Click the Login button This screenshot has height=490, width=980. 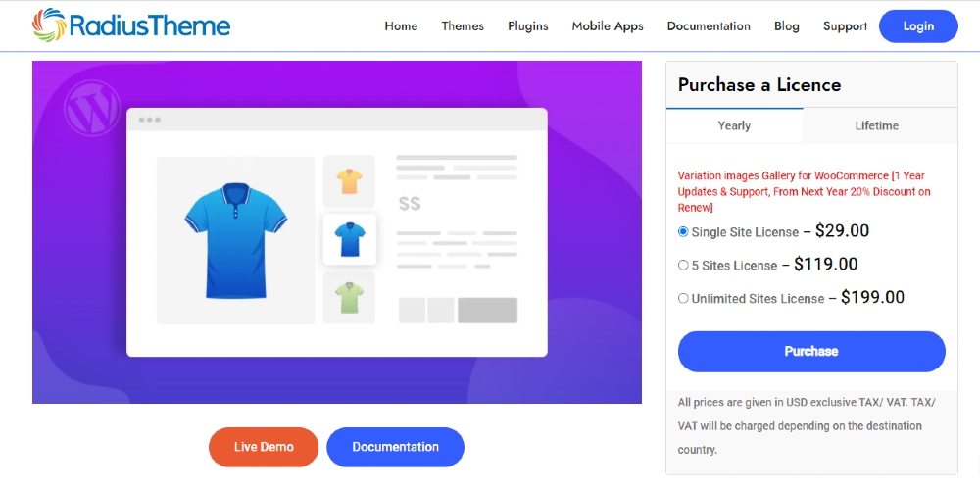pyautogui.click(x=919, y=26)
